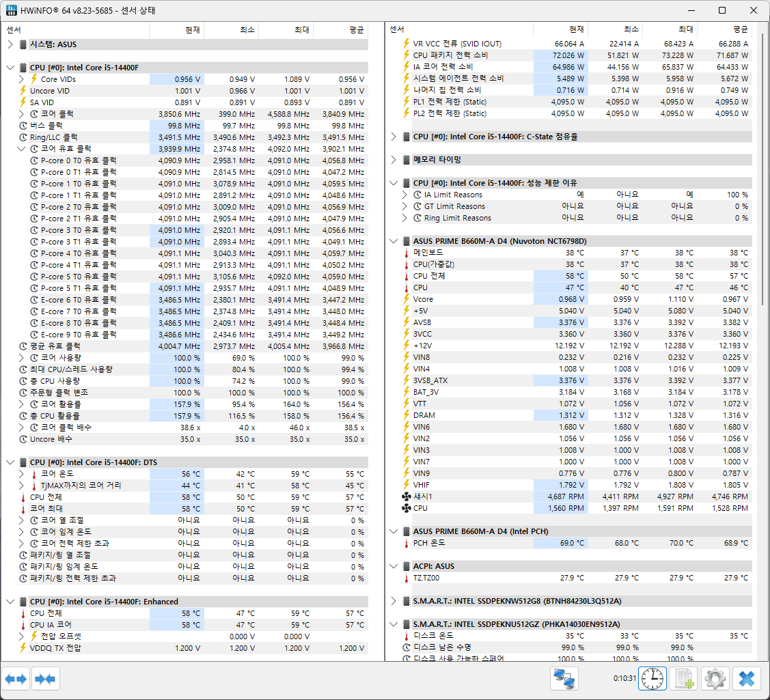Expand the 시스템: ASUS group
770x700 pixels.
[x=10, y=44]
